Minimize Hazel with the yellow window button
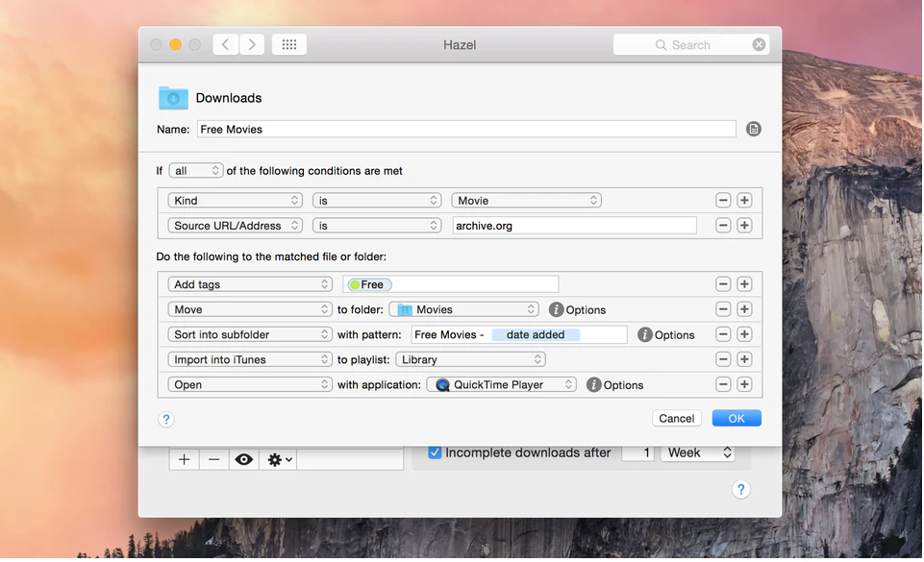This screenshot has height=562, width=924. 176,45
